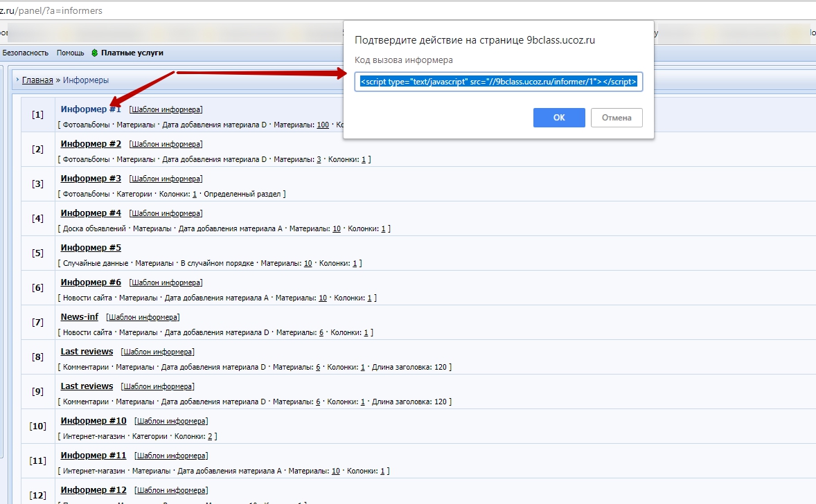Open Информер #5 link
Screen dimensions: 816x504
coord(91,248)
